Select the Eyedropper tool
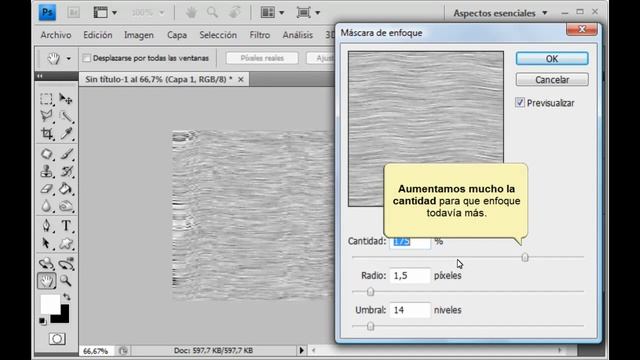The height and width of the screenshot is (360, 640). click(66, 133)
